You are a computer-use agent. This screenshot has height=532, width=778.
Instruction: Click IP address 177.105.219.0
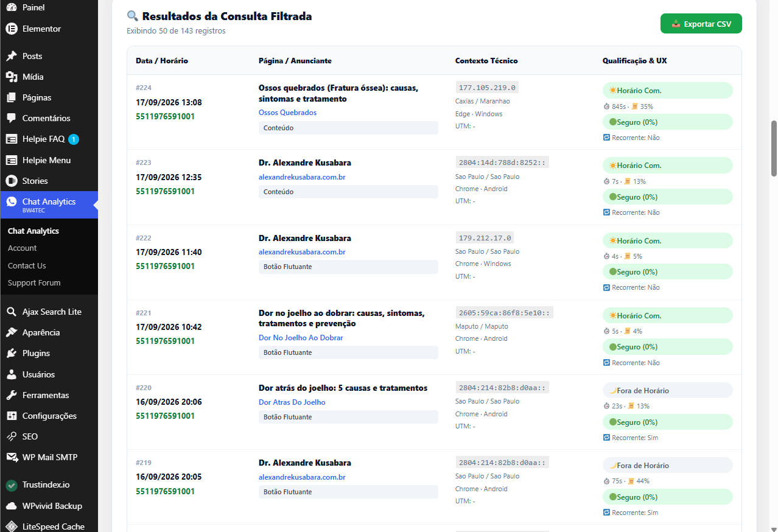click(x=487, y=88)
